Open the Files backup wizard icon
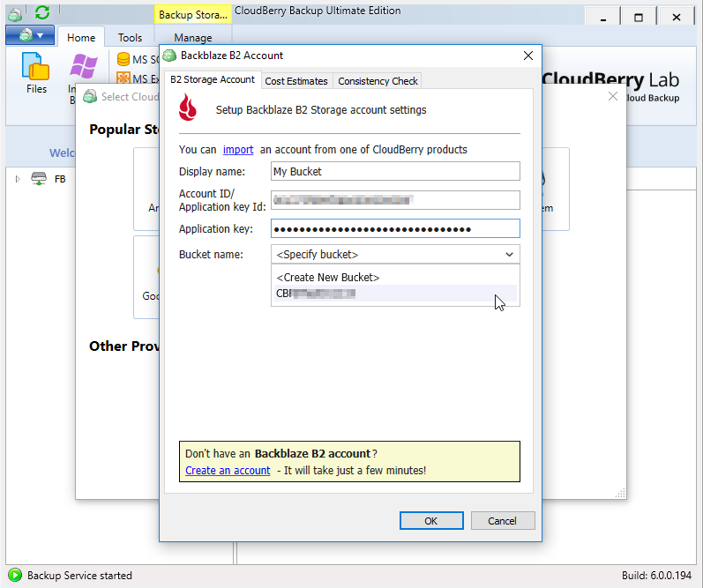The height and width of the screenshot is (588, 703). pos(36,72)
